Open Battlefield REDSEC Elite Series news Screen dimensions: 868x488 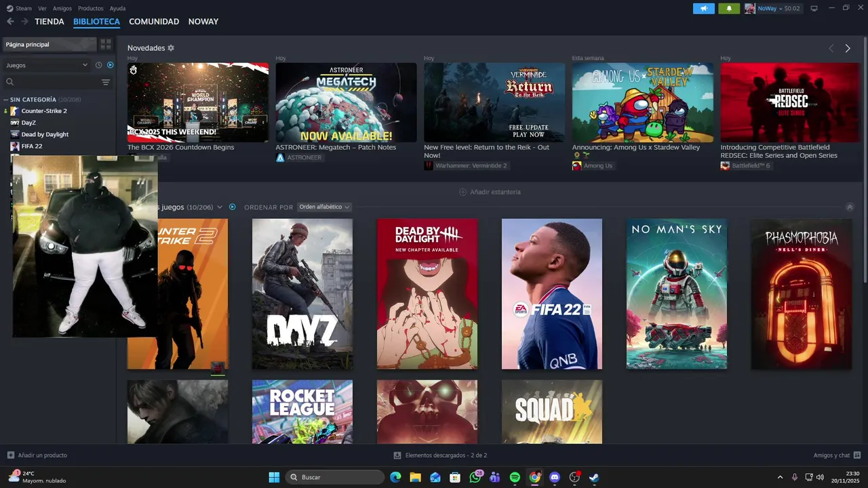791,102
